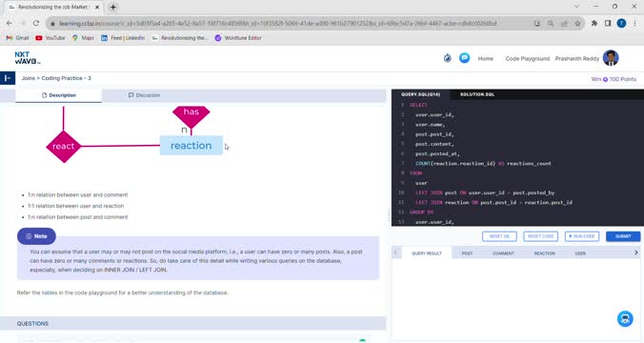Open browser extensions puzzle icon

tap(594, 24)
